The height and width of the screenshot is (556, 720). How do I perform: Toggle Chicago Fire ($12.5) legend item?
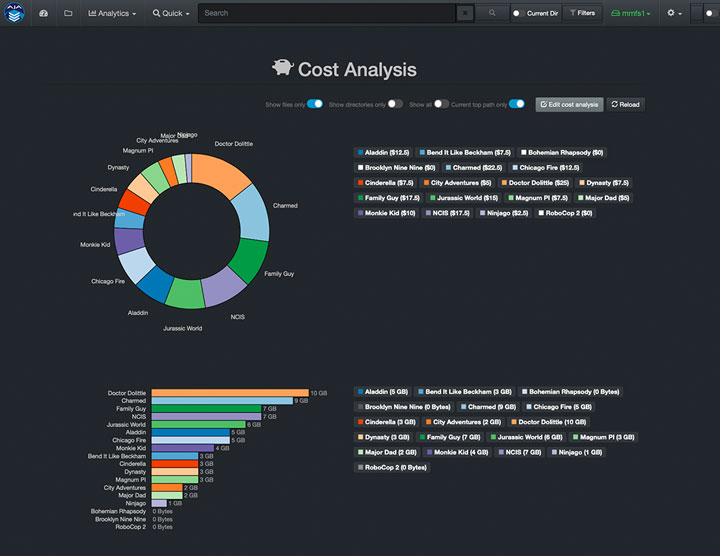click(546, 168)
